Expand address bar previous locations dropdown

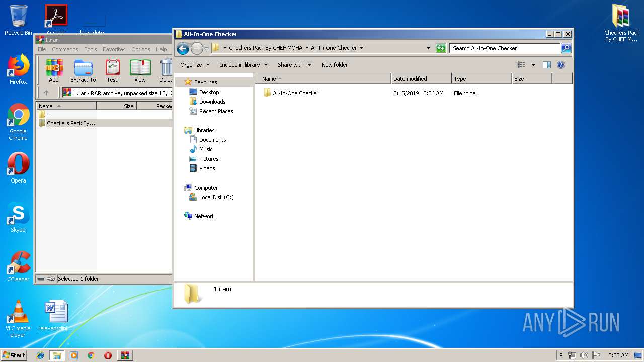click(x=428, y=48)
